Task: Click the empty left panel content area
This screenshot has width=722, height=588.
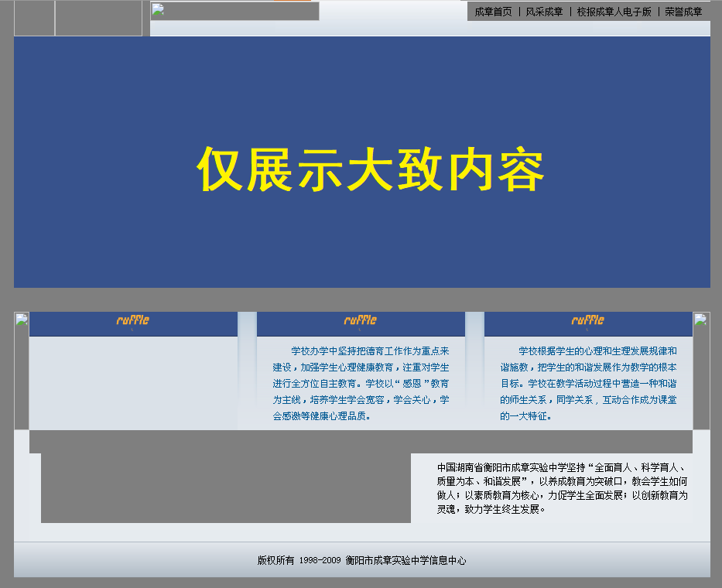Action: [133, 383]
